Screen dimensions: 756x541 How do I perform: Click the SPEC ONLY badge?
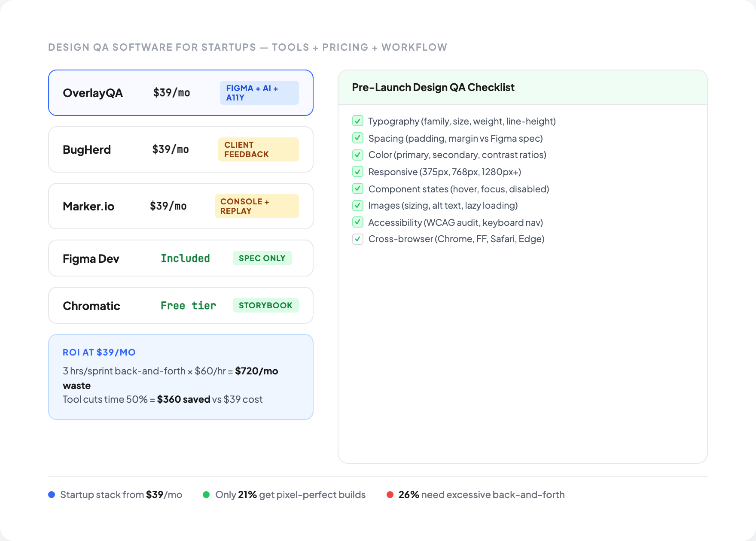click(262, 258)
